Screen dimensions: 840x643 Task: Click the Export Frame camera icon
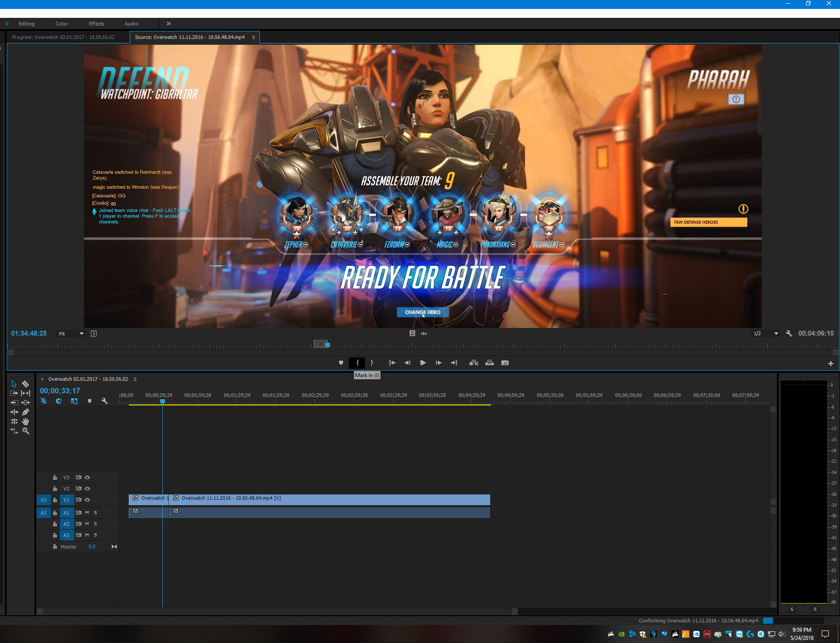point(505,363)
